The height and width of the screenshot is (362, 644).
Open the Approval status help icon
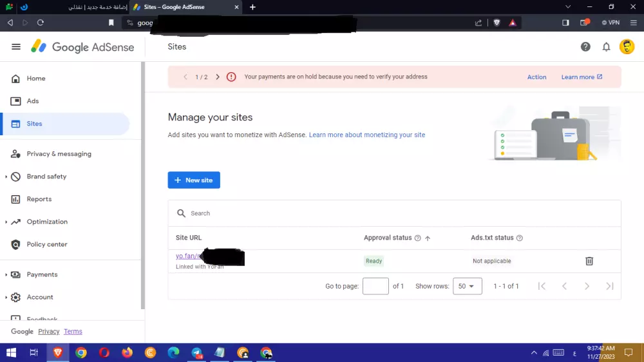pos(418,238)
